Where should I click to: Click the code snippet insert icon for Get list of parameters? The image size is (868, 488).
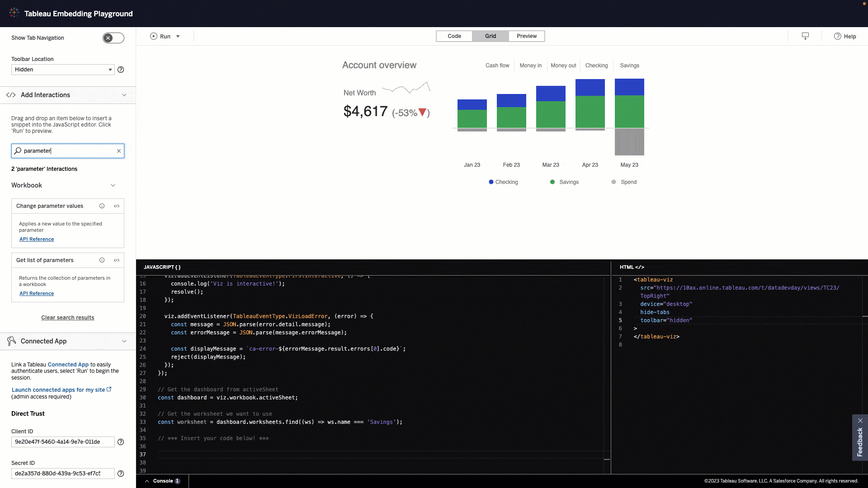coord(117,260)
